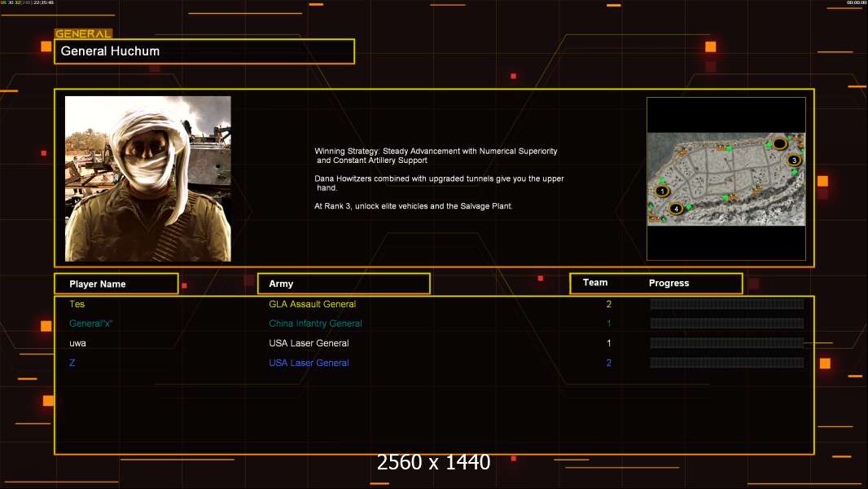The width and height of the screenshot is (868, 489).
Task: Select player name General"x"
Action: point(90,324)
